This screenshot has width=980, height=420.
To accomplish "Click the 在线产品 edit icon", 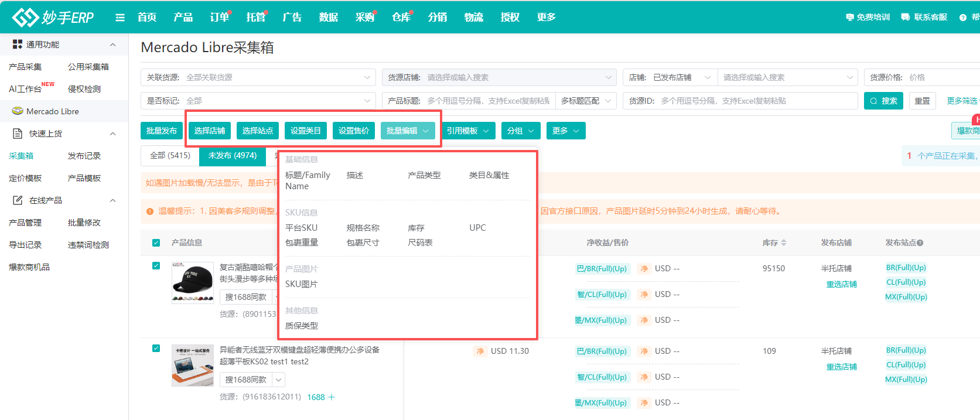I will pyautogui.click(x=18, y=200).
